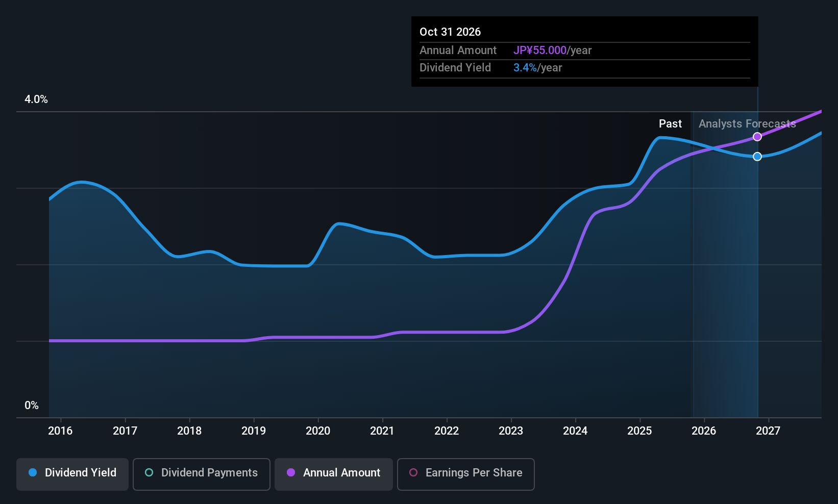Image resolution: width=838 pixels, height=504 pixels.
Task: Select the Analysts Forecasts section label
Action: click(747, 124)
